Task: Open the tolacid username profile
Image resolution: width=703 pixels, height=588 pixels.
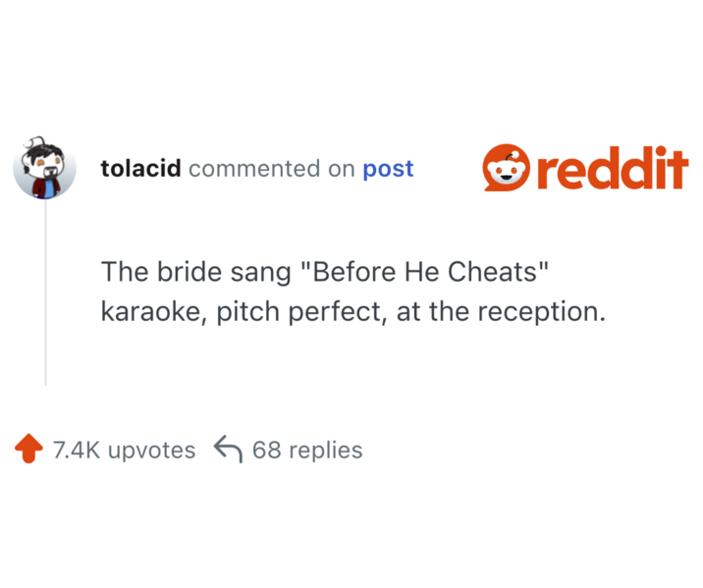Action: tap(140, 169)
